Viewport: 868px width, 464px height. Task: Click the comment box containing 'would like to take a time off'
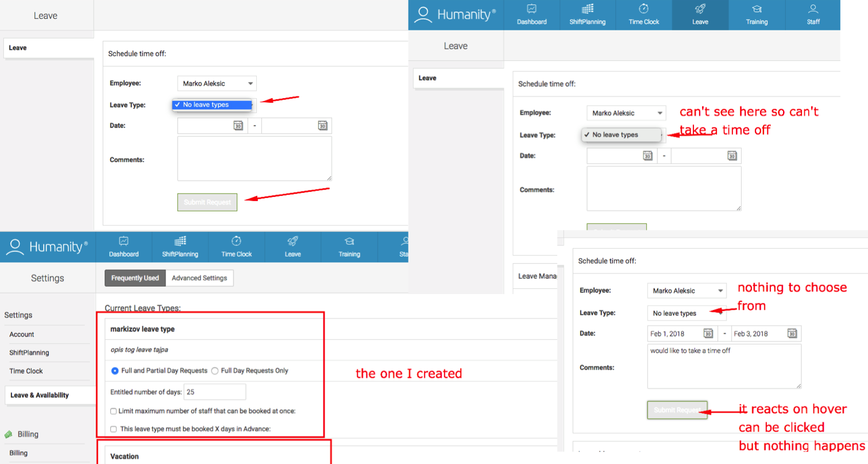tap(724, 366)
